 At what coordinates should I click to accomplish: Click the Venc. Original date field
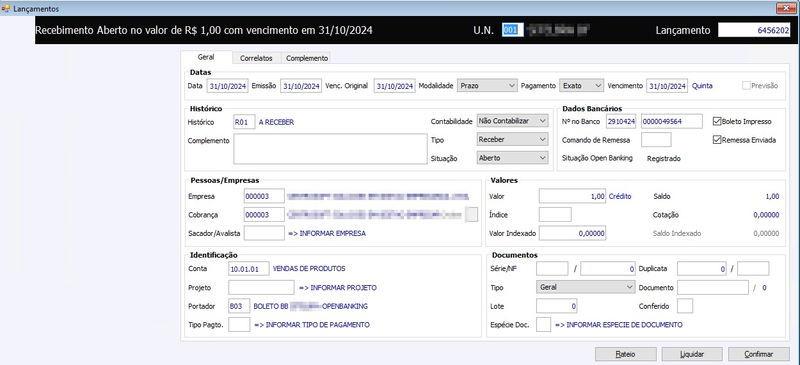tap(394, 86)
